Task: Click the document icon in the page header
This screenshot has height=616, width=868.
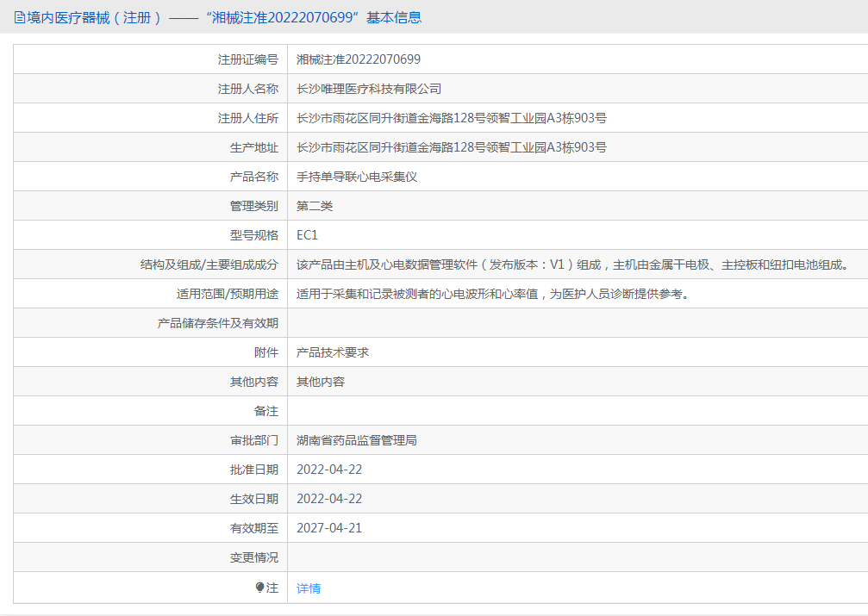Action: (x=19, y=18)
